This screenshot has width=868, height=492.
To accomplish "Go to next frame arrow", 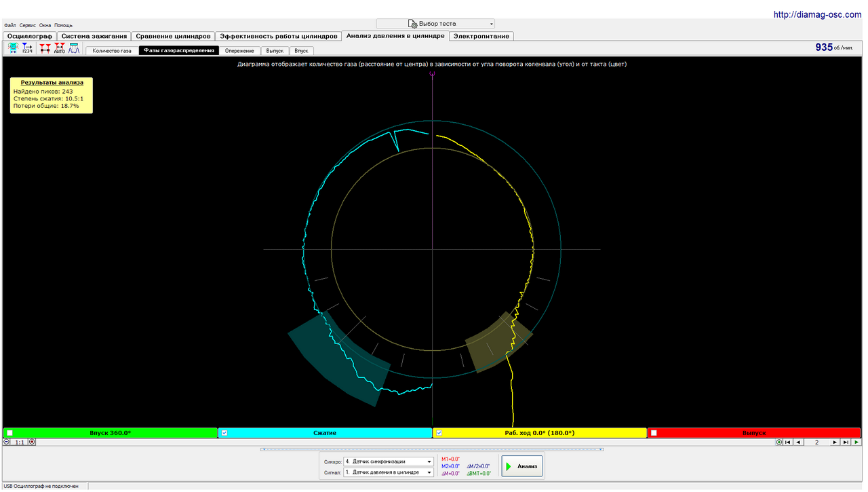I will pos(835,442).
